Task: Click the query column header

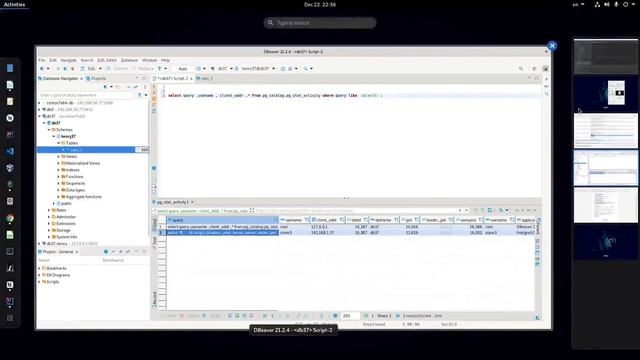Action: point(222,220)
